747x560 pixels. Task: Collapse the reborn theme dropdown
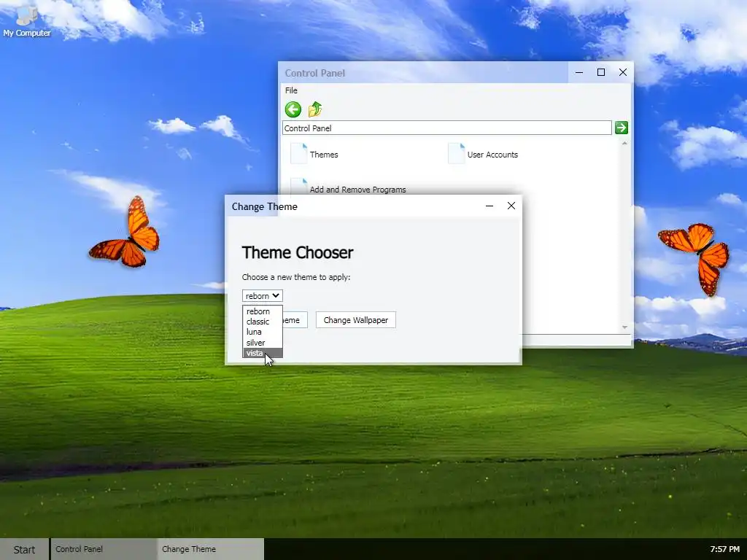[x=262, y=296]
